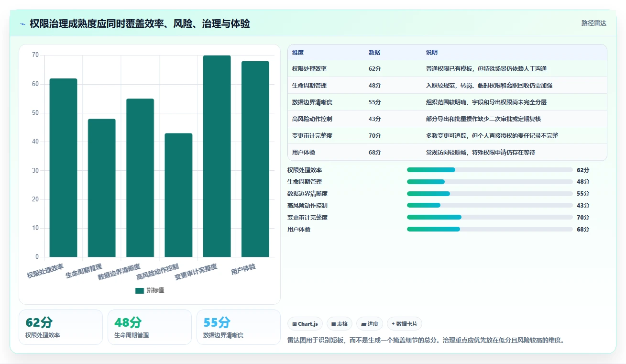This screenshot has width=626, height=364.
Task: Click the 高风险动作控制 progress bar
Action: pos(490,205)
